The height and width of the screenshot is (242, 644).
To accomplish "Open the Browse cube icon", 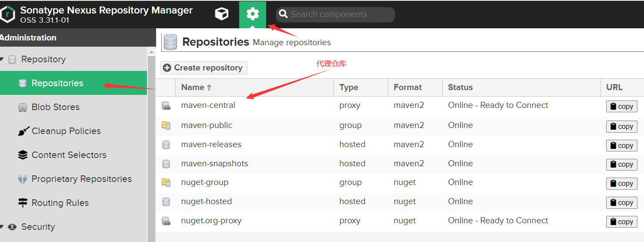I will [x=222, y=14].
